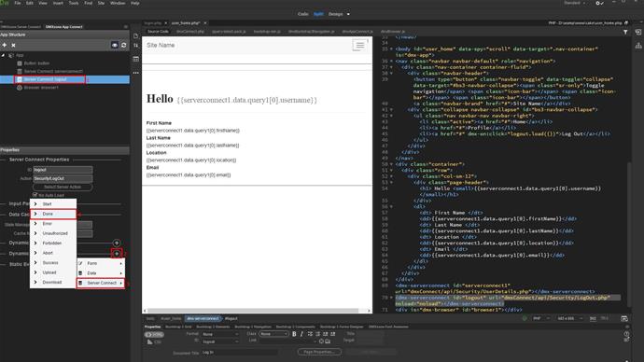Open the Format dropdown in Properties

[220, 334]
